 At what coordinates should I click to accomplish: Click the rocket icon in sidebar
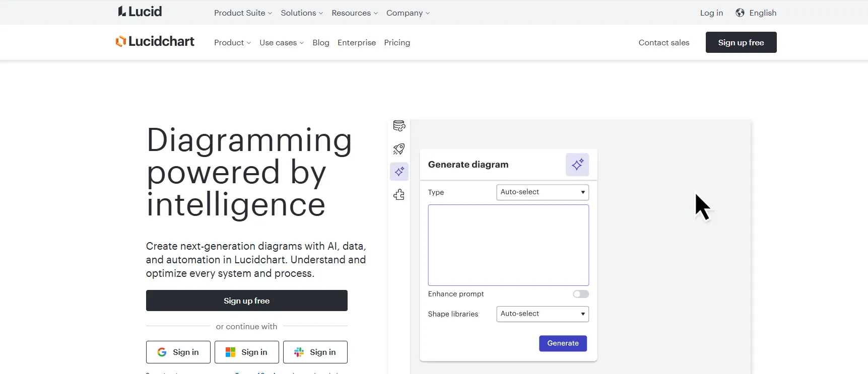(399, 149)
